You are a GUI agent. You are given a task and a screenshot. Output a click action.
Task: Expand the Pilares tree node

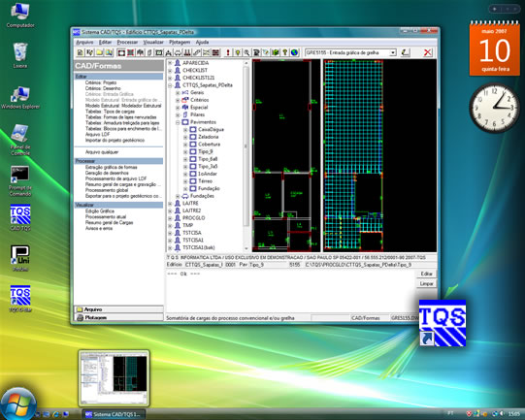pos(178,114)
